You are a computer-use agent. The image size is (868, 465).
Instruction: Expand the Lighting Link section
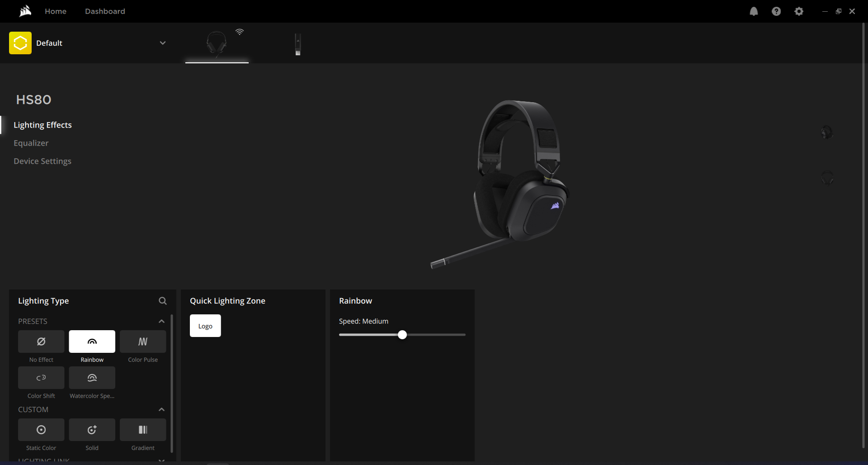pos(161,460)
